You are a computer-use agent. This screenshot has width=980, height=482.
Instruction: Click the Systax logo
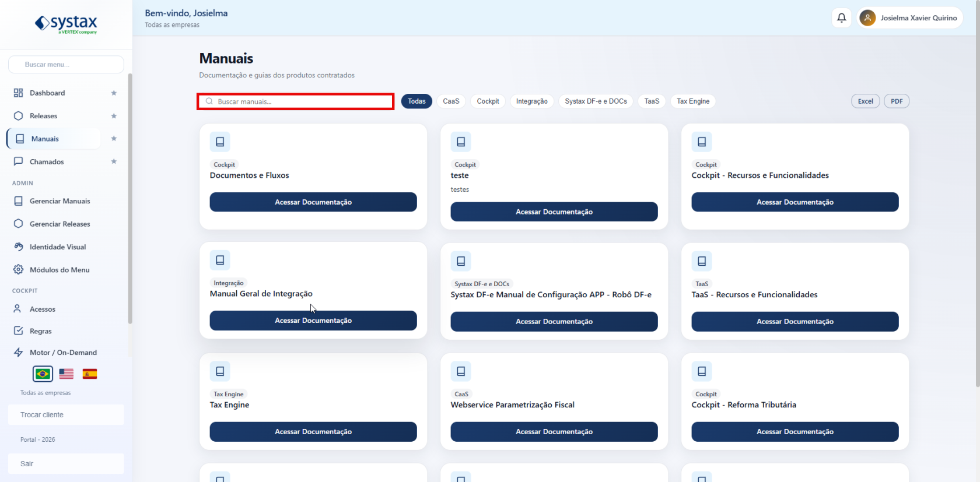click(66, 24)
